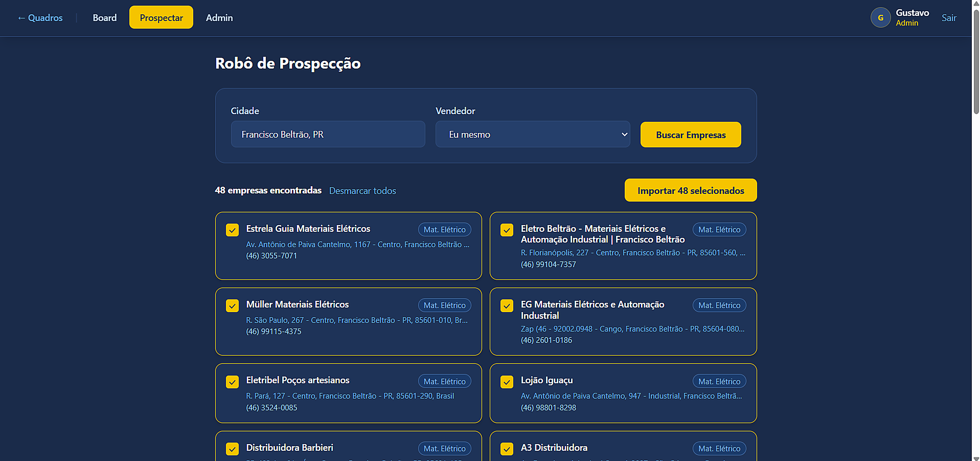Click phone number (46) 99104-7357
The image size is (980, 461).
(x=548, y=264)
